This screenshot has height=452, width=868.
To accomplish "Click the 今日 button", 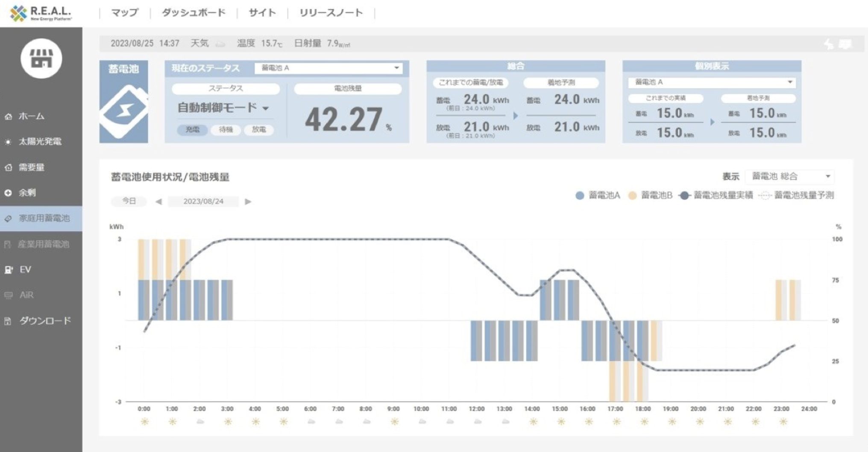I will point(129,201).
